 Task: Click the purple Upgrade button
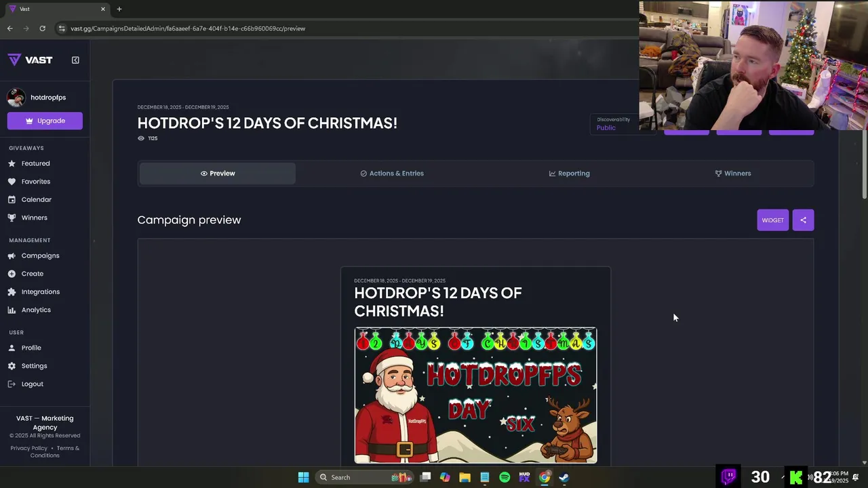45,121
